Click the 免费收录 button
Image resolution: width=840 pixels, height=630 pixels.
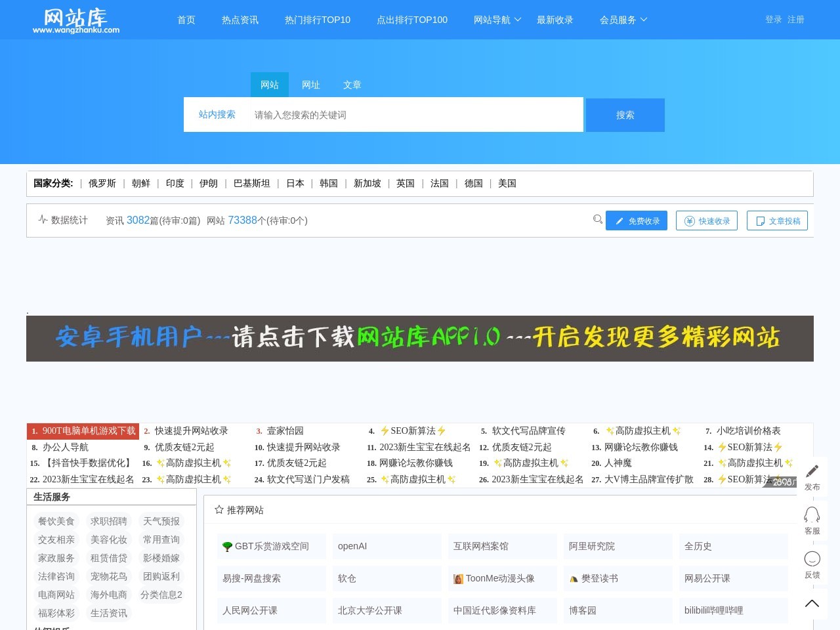point(637,220)
